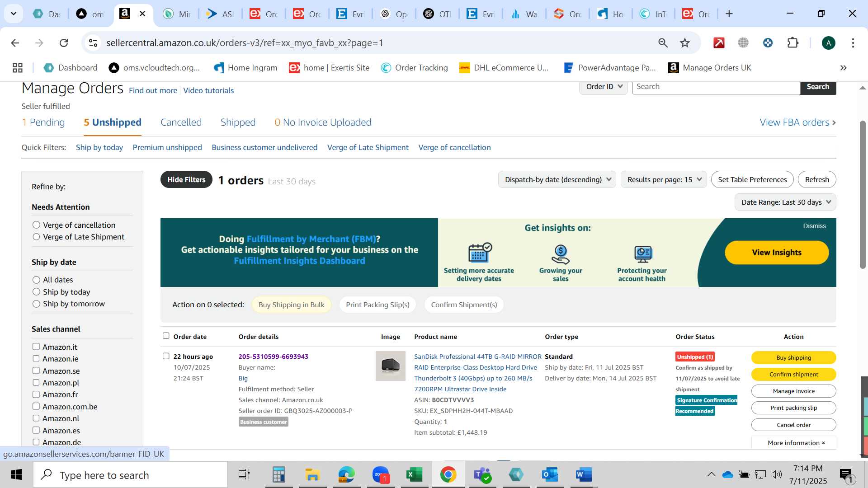
Task: Open Microsoft Teams from taskbar
Action: coord(482,475)
